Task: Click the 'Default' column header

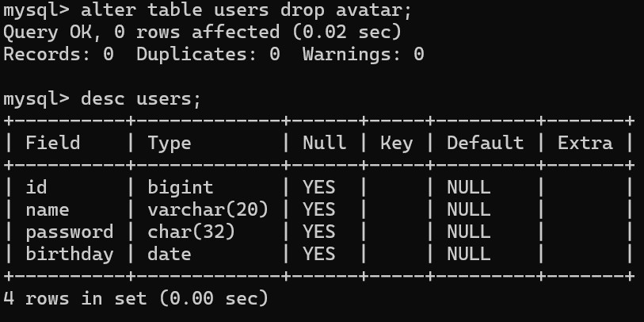Action: [x=485, y=143]
